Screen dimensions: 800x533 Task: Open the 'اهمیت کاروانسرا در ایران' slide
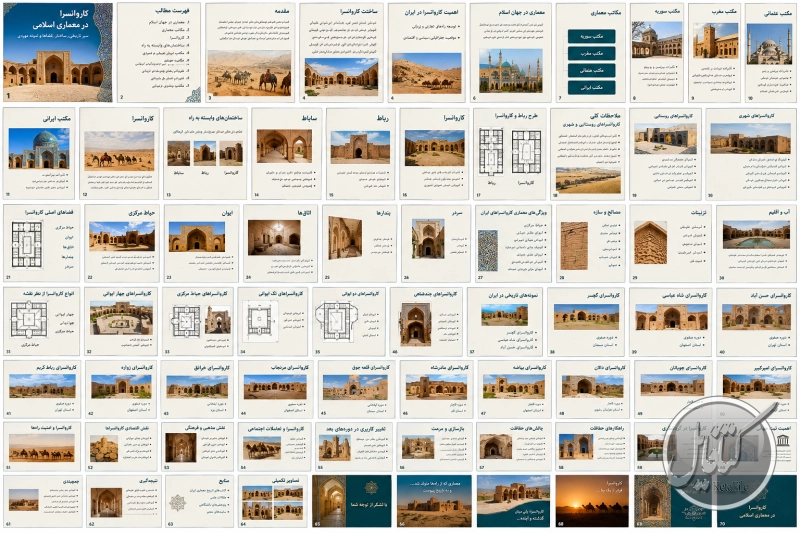(x=427, y=53)
